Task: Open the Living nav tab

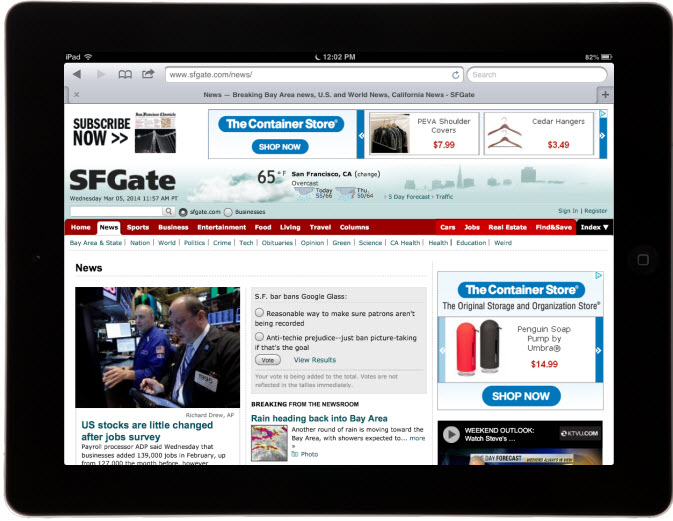Action: tap(290, 227)
